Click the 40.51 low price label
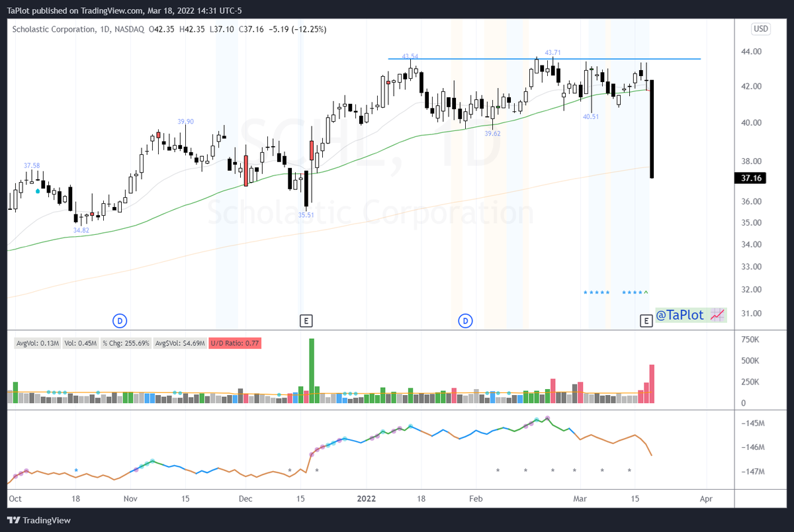This screenshot has width=794, height=532. coord(591,116)
